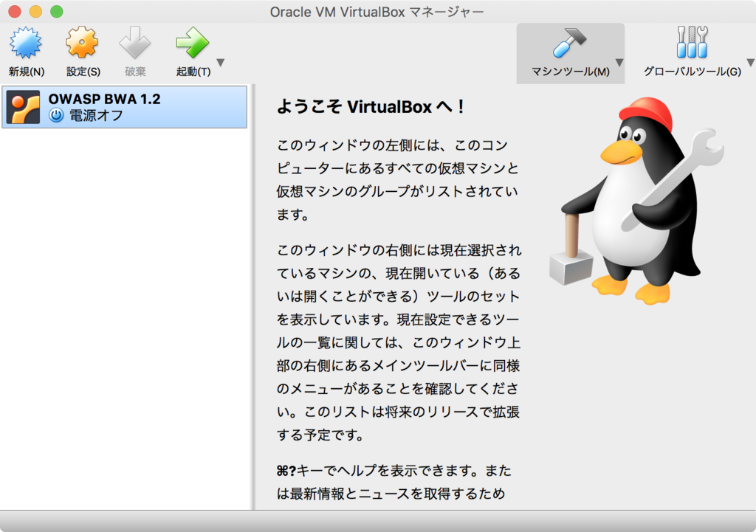Click the paragraph beginning このウィンドウの左側には
The width and height of the screenshot is (756, 532).
pos(398,180)
